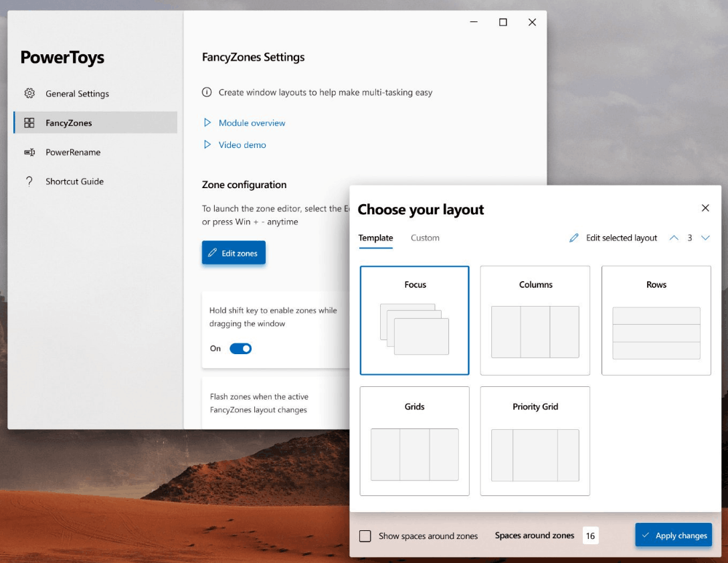The width and height of the screenshot is (728, 563).
Task: Open the Module overview link
Action: (x=252, y=123)
